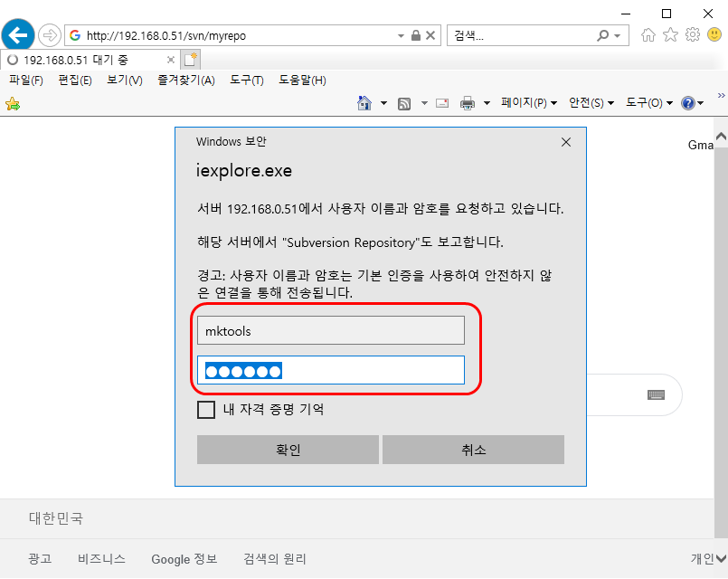Open Favorites star icon at top right
Image resolution: width=728 pixels, height=579 pixels.
pyautogui.click(x=670, y=34)
